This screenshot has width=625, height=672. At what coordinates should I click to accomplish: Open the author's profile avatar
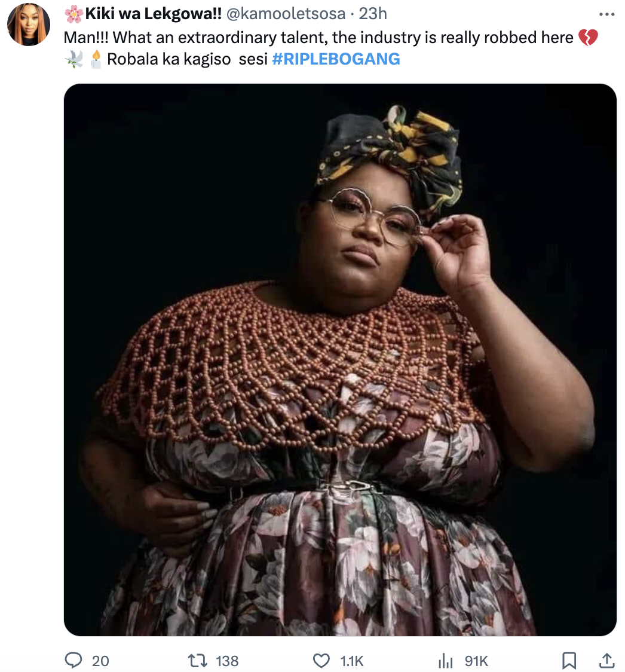point(29,25)
